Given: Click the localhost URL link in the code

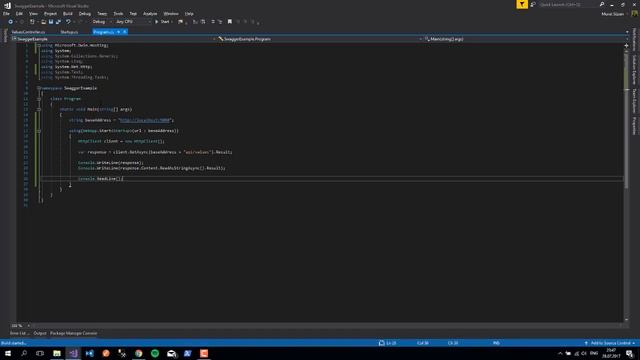Looking at the screenshot, I should (x=144, y=120).
